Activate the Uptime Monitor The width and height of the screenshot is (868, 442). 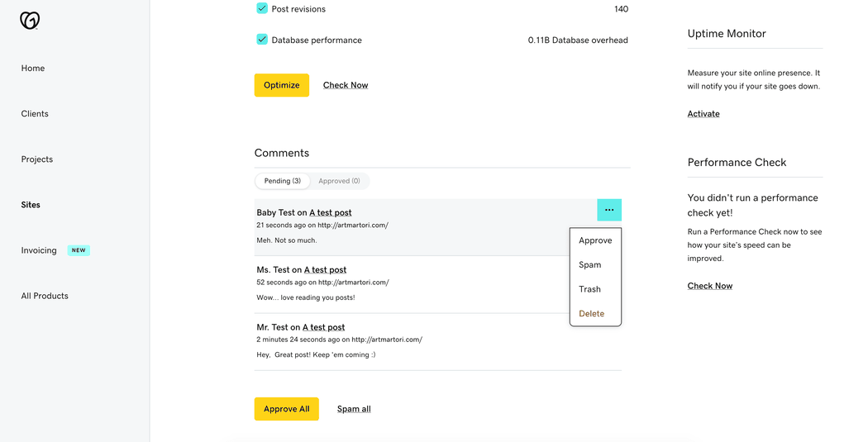(703, 114)
